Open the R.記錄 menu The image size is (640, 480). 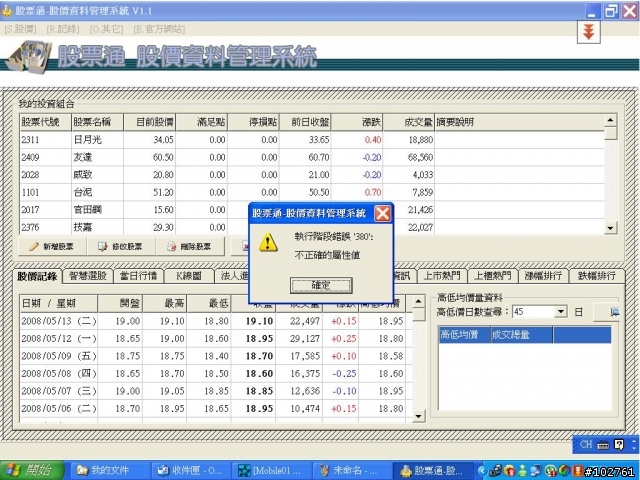click(x=63, y=29)
